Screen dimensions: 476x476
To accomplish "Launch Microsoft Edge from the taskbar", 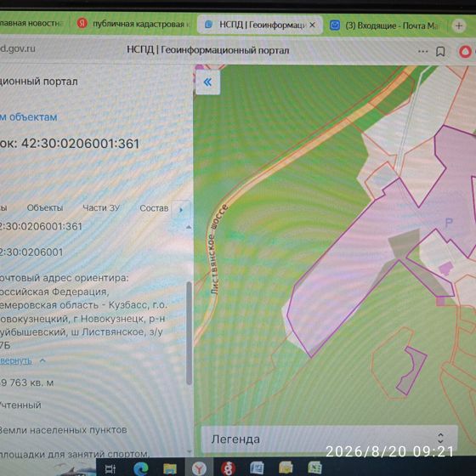I will (141, 468).
